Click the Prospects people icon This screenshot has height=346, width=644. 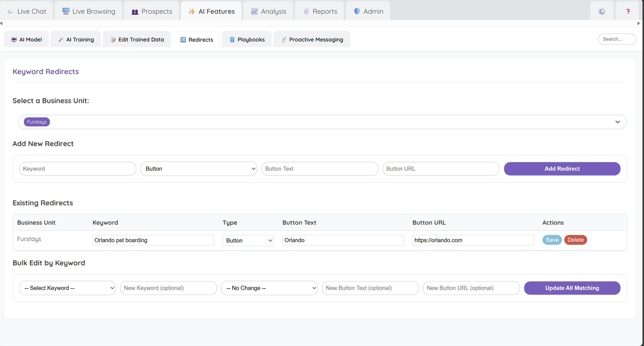click(x=135, y=11)
